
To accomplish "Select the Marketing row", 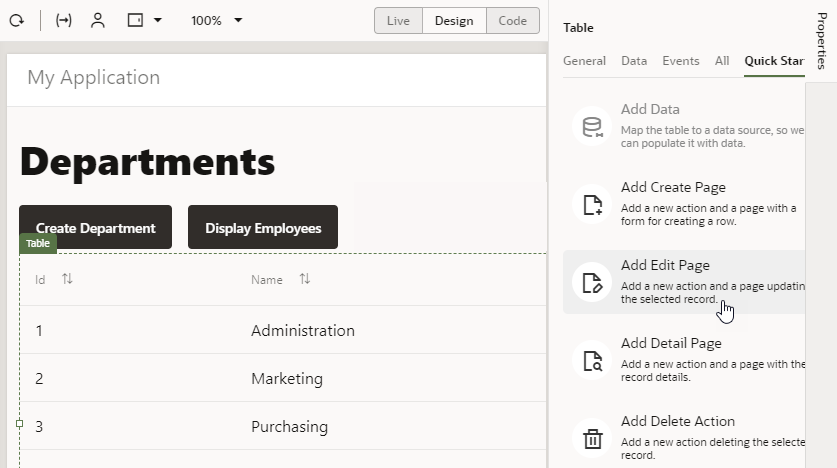I will [x=283, y=378].
